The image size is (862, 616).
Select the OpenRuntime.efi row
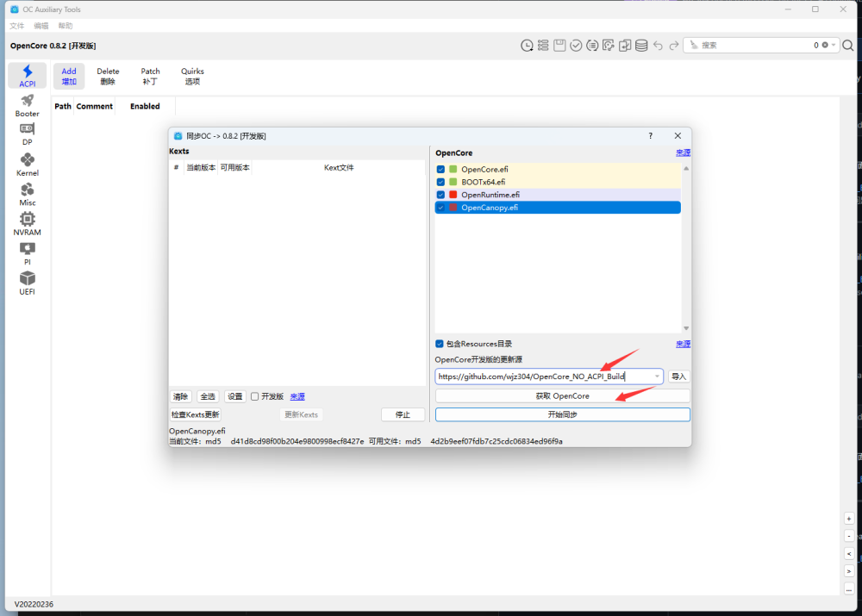click(x=558, y=195)
